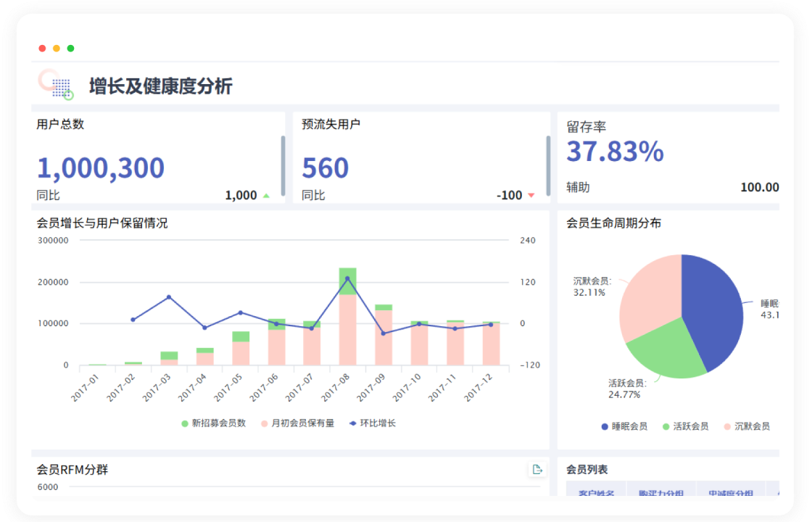Click the red down arrow next to -100

pyautogui.click(x=531, y=195)
